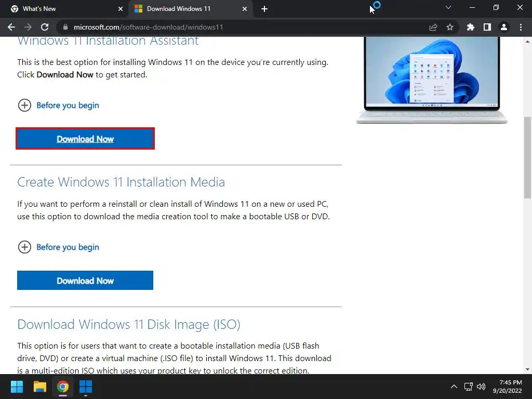Viewport: 532px width, 399px height.
Task: Open the blue Windows taskbar app
Action: click(86, 387)
